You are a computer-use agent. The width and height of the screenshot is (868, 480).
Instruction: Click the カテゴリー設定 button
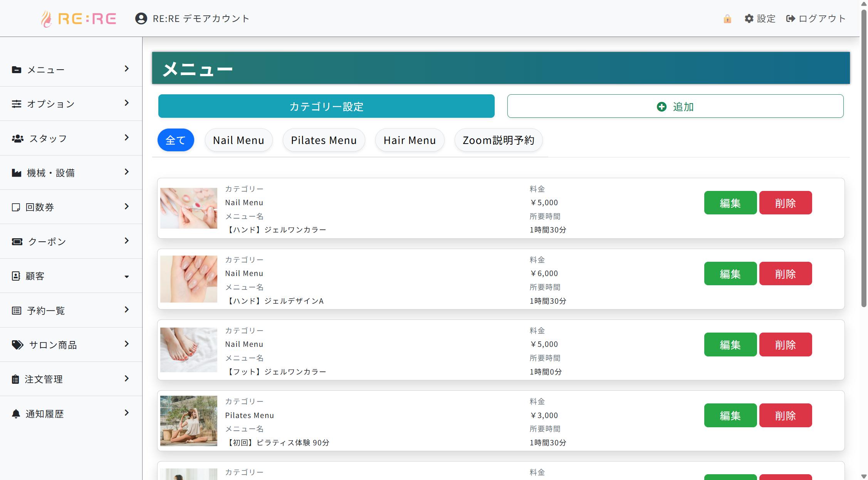[x=326, y=106]
